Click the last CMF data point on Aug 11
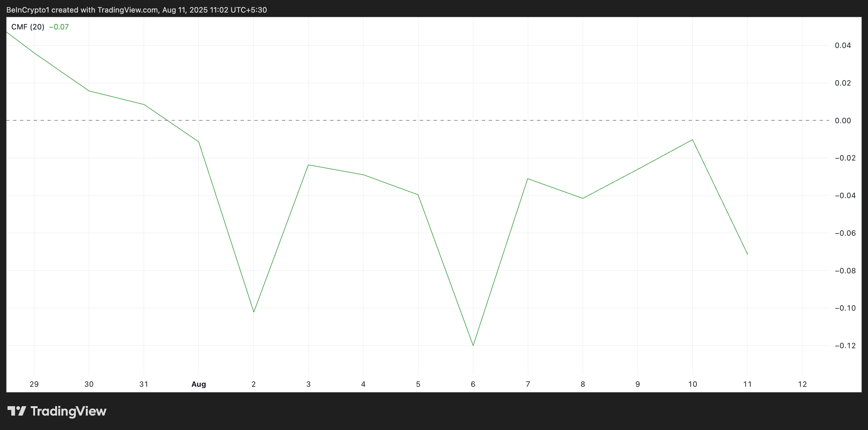This screenshot has height=430, width=868. click(x=747, y=254)
